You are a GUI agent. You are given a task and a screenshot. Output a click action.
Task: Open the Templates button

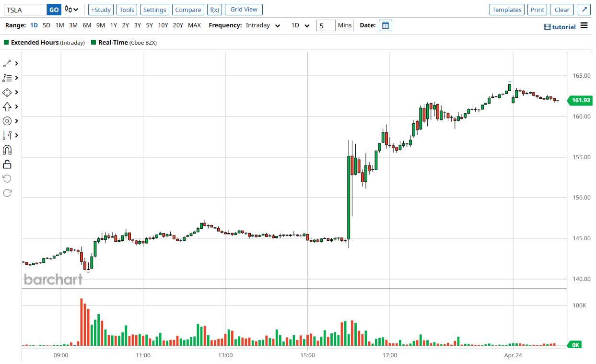click(507, 10)
